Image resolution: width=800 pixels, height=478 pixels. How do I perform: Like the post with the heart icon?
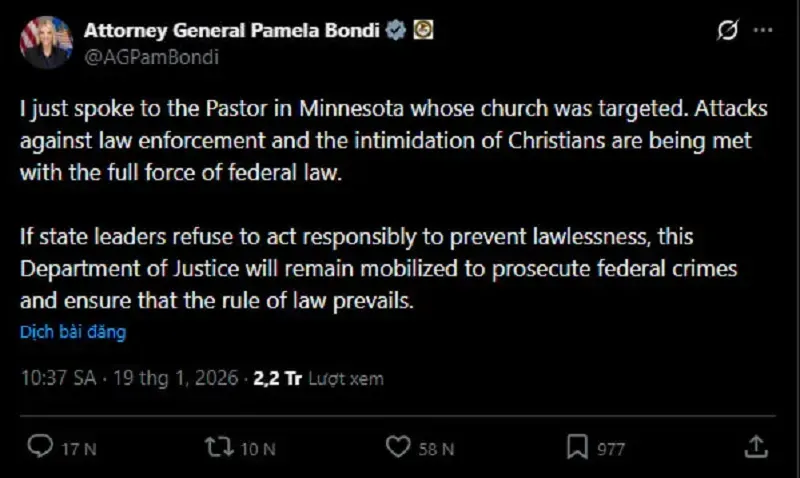[397, 447]
